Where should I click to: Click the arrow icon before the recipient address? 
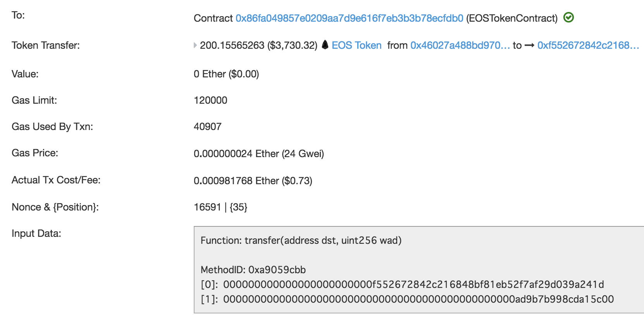tap(529, 46)
